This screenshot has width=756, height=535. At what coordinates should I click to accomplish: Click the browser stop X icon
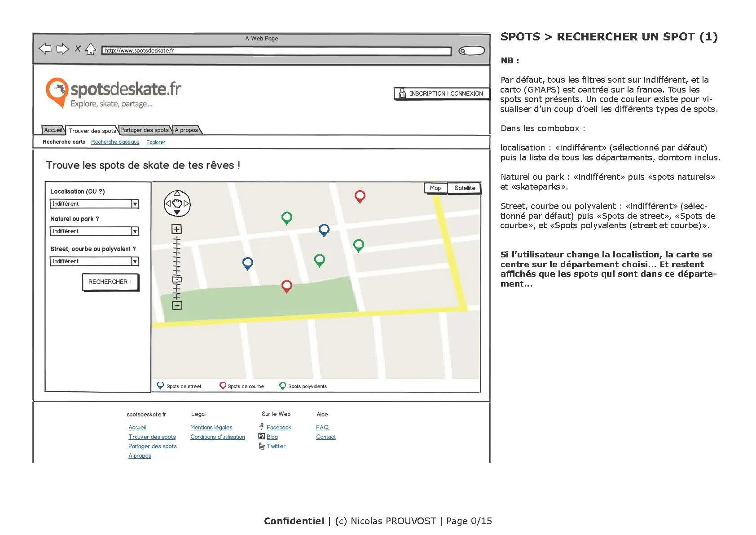pos(78,49)
